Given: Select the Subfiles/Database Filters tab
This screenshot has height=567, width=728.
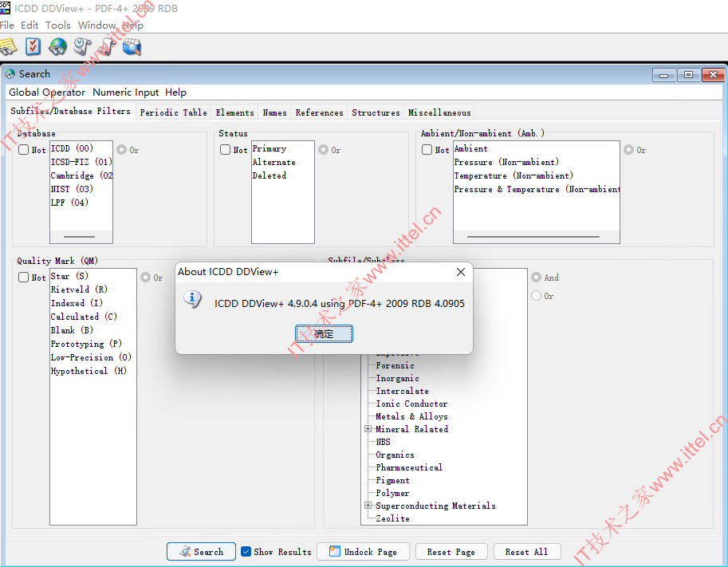Looking at the screenshot, I should pyautogui.click(x=71, y=111).
